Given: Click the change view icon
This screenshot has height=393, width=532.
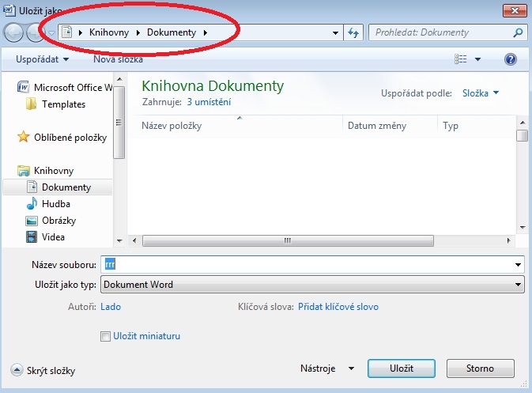Looking at the screenshot, I should pyautogui.click(x=460, y=59).
